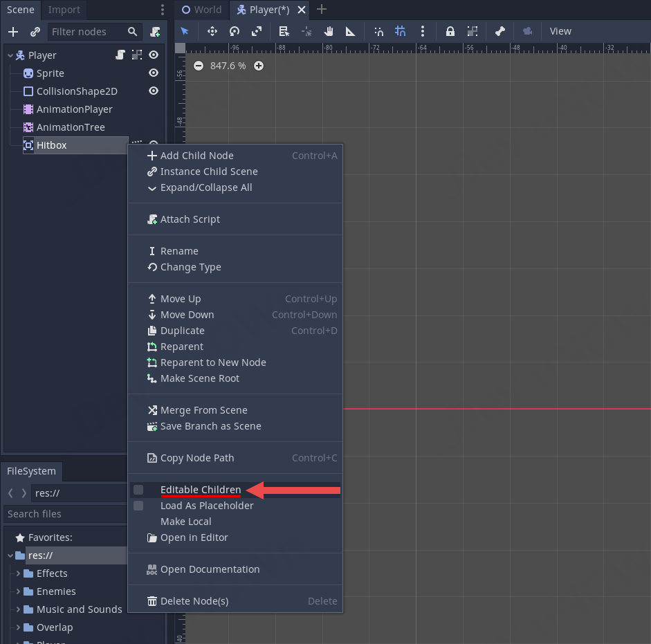Click the list select tool icon
651x644 pixels.
(284, 31)
